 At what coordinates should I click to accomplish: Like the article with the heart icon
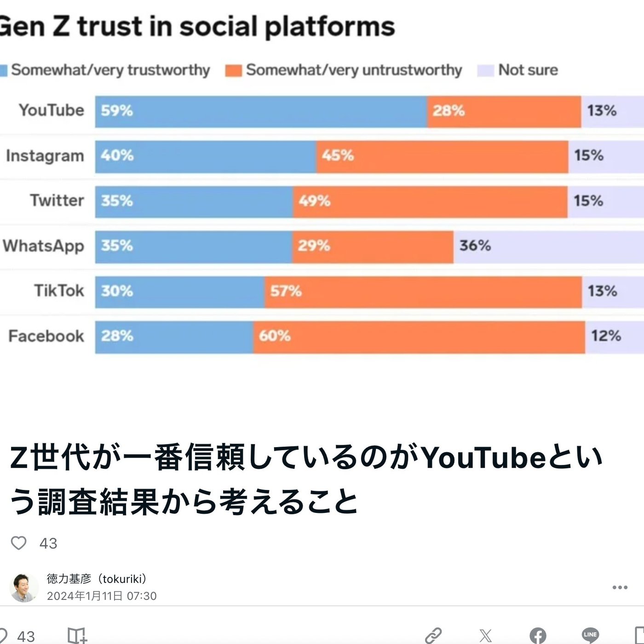click(x=19, y=543)
